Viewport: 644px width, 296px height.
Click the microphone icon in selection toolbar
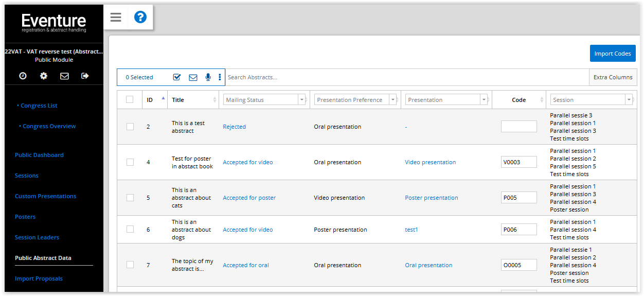pyautogui.click(x=208, y=77)
